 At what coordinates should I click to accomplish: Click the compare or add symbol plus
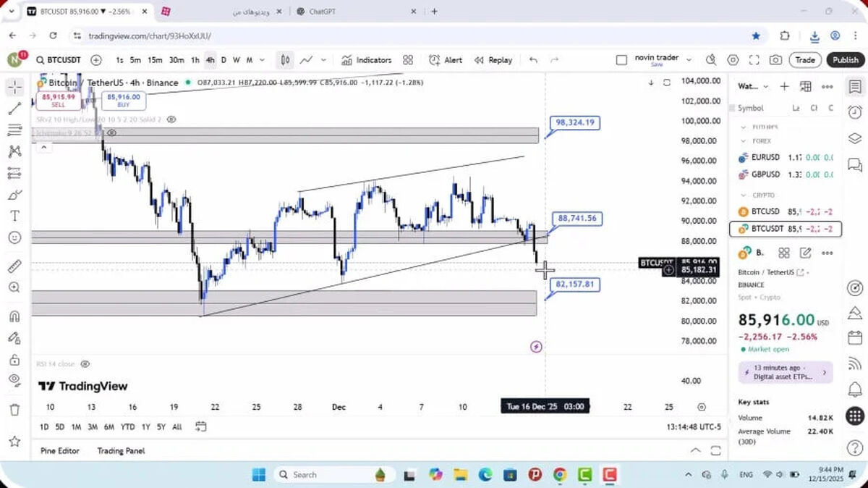tap(96, 60)
